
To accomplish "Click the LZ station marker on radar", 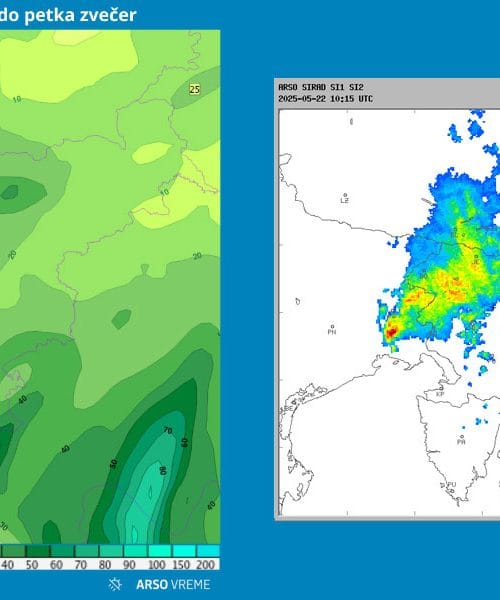I will tap(345, 198).
